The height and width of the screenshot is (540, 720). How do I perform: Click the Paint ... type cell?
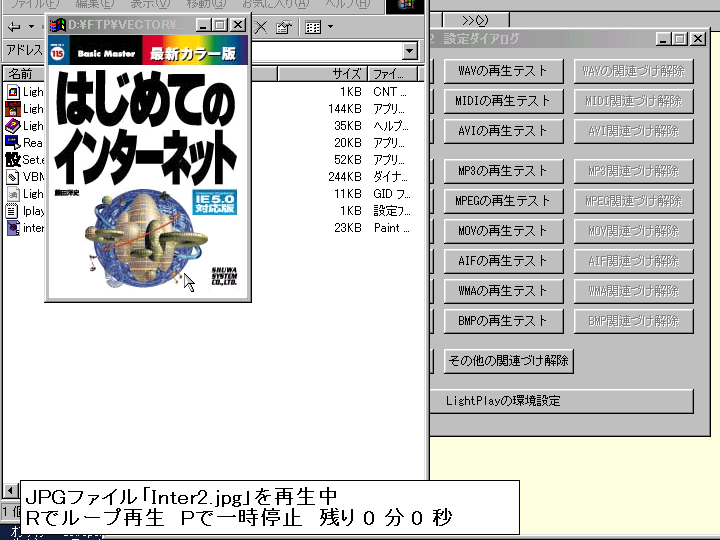[391, 228]
